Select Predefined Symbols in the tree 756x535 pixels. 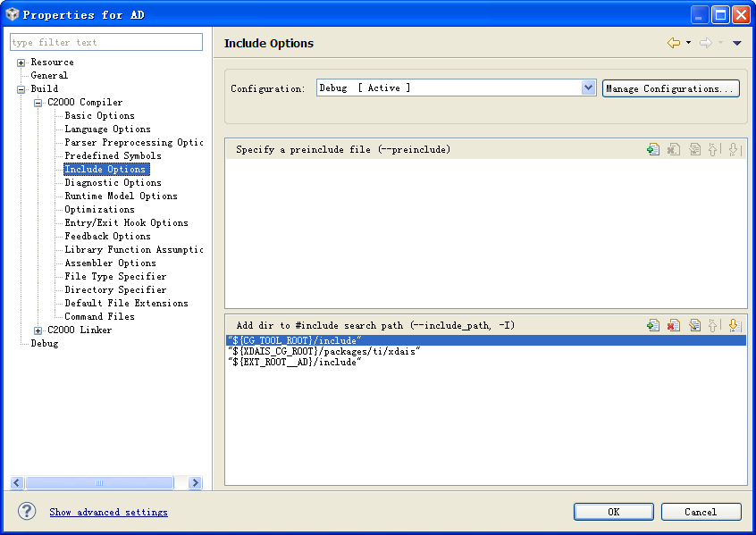113,155
